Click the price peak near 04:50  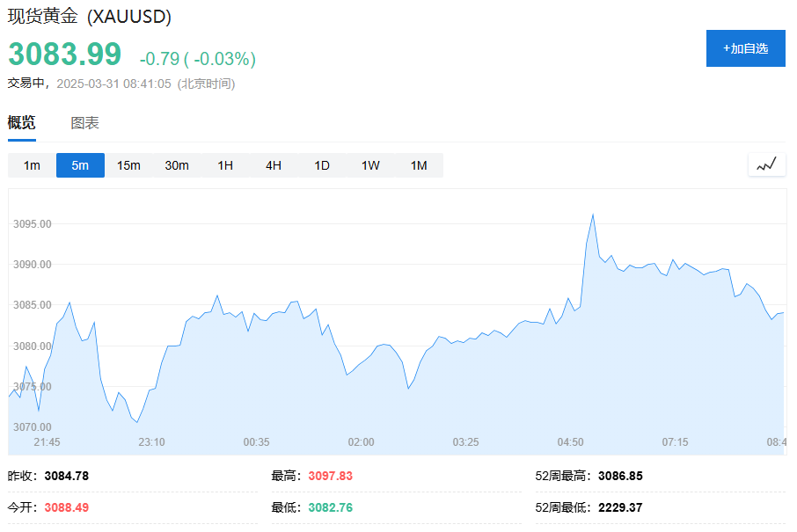[x=593, y=215]
